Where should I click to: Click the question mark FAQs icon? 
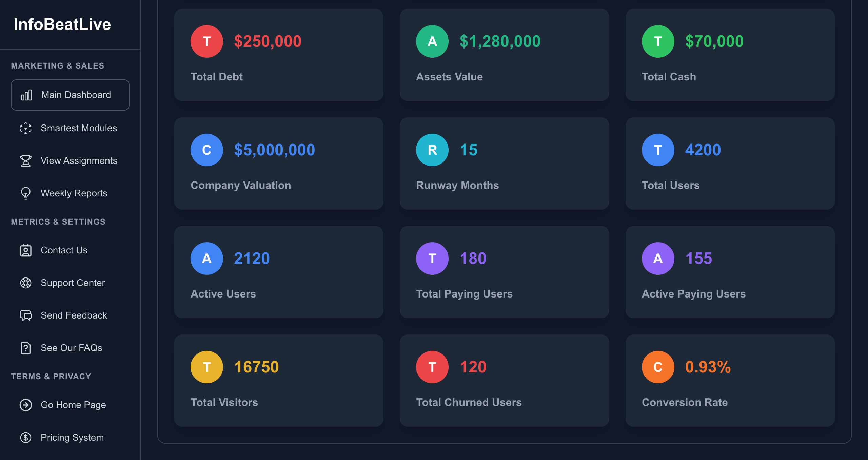point(26,348)
